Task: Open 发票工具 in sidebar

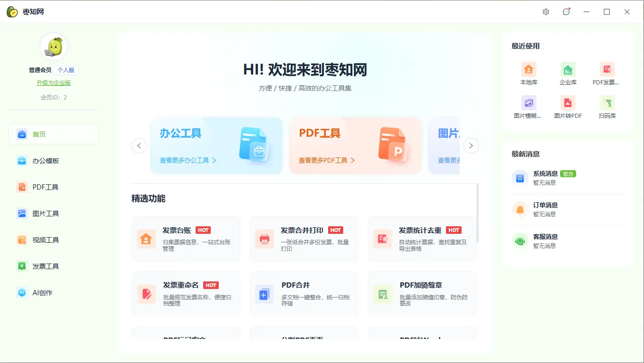Action: 54,266
